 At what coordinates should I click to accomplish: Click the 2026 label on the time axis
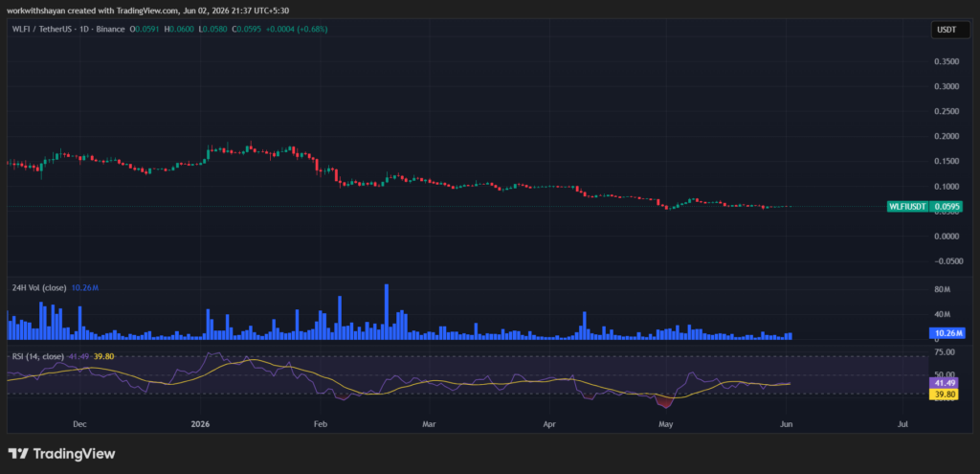pyautogui.click(x=201, y=424)
